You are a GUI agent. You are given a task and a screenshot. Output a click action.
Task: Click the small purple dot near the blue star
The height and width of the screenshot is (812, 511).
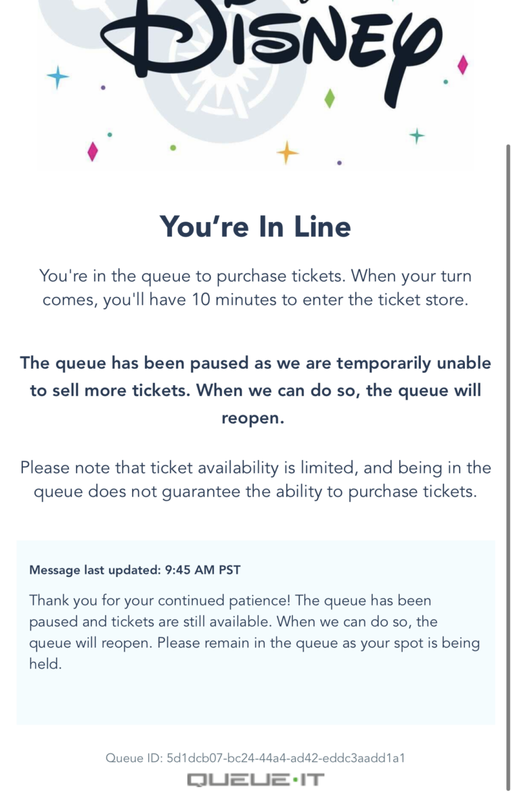[x=103, y=87]
